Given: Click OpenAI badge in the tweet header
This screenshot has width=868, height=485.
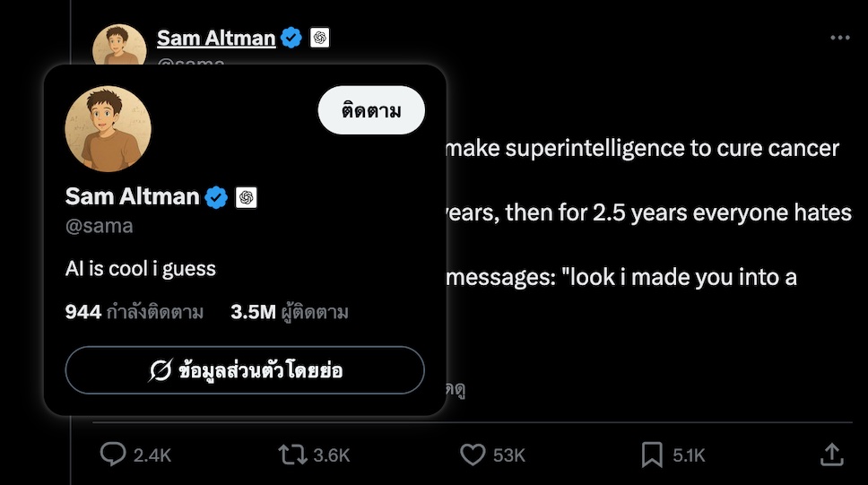Looking at the screenshot, I should (319, 38).
